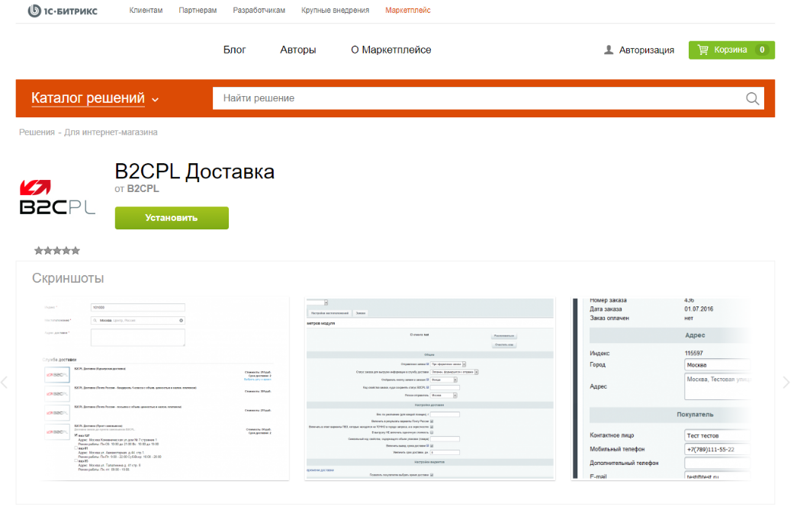Open the Крупные внедрения menu item
This screenshot has height=532, width=797.
pyautogui.click(x=335, y=10)
